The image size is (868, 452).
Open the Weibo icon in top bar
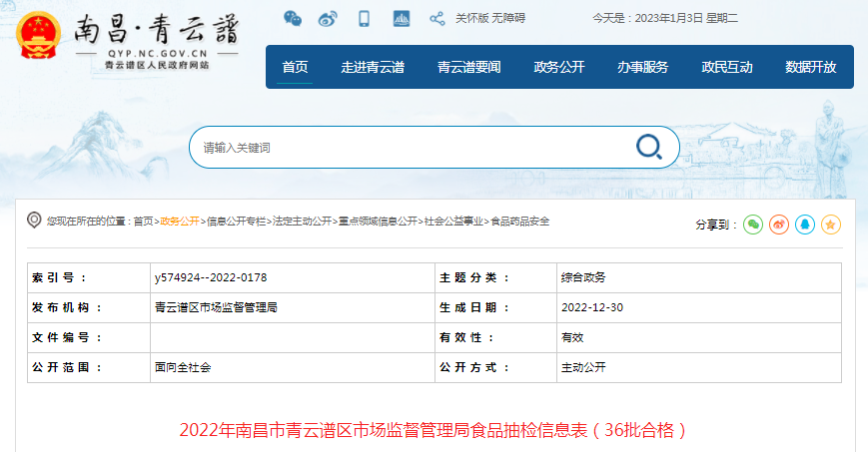pos(328,18)
